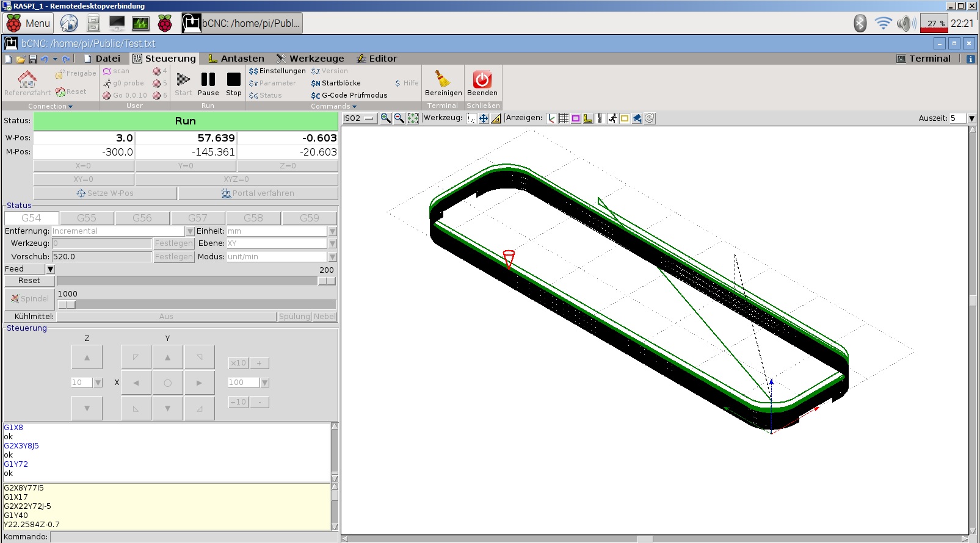Select the selection pointer Werkzeug
Screen dimensions: 980x543
pos(471,118)
